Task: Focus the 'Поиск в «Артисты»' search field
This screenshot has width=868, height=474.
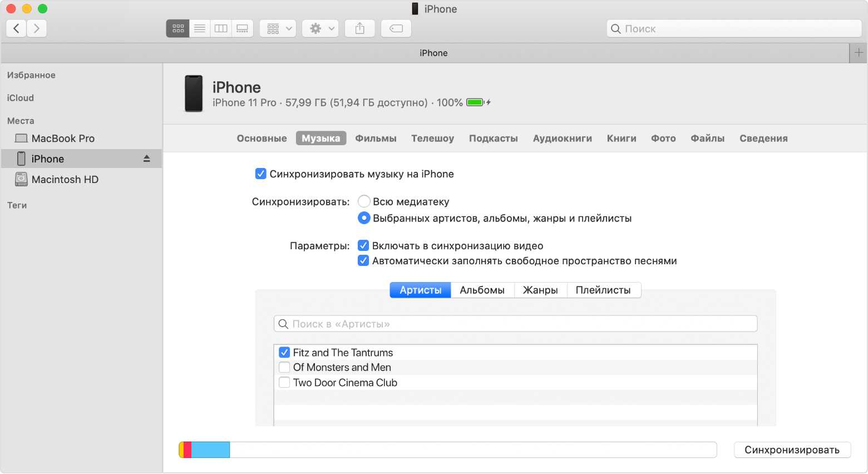Action: (x=515, y=324)
